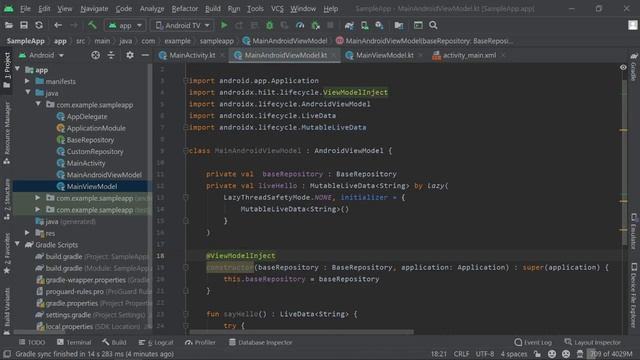This screenshot has height=360, width=640.
Task: Open Device File Explorer on right sidebar
Action: tap(633, 295)
